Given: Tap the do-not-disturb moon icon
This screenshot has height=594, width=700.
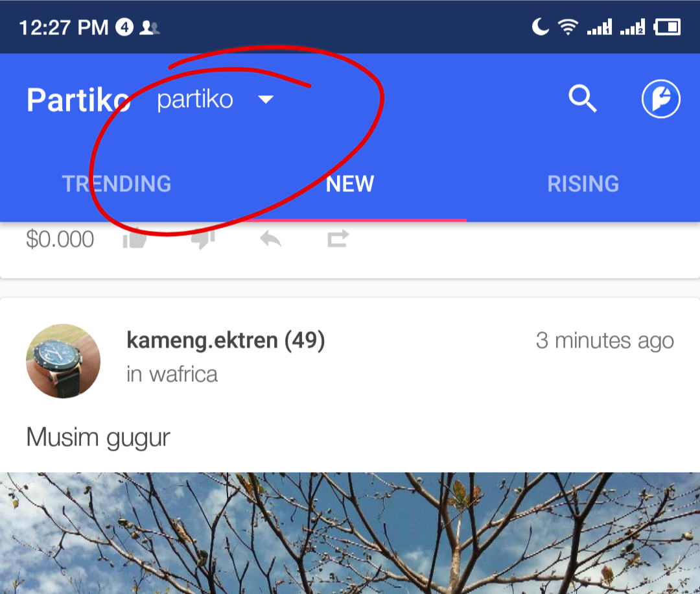Looking at the screenshot, I should point(540,27).
